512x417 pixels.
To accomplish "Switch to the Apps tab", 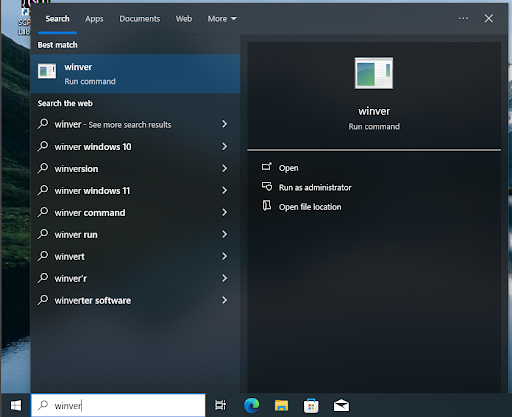I will [94, 19].
